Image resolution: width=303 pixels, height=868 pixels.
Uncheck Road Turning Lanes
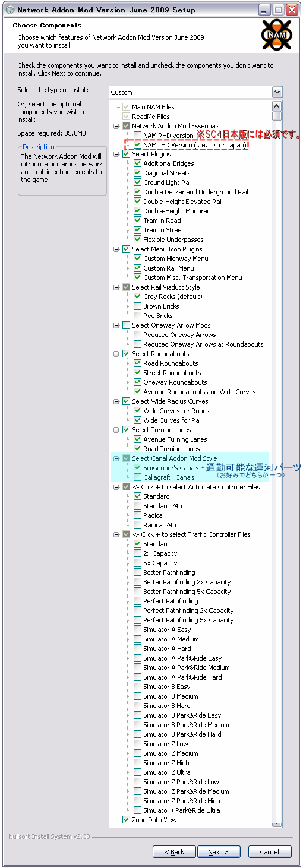(138, 449)
